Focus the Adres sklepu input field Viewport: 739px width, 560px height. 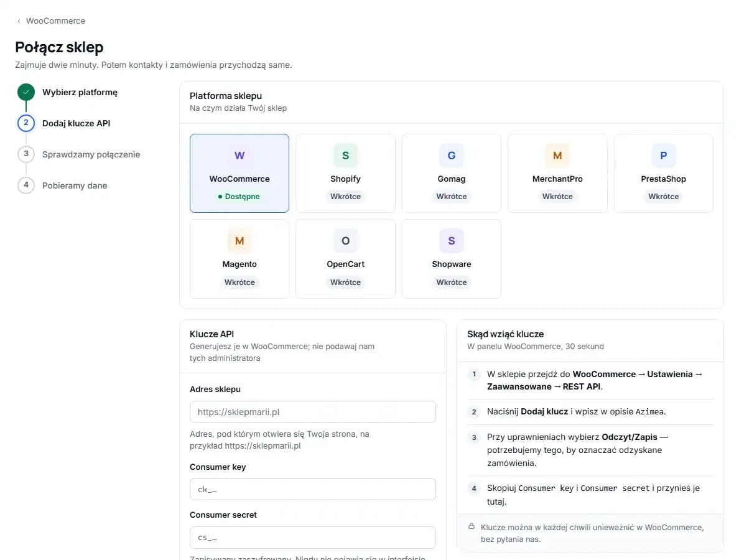312,412
